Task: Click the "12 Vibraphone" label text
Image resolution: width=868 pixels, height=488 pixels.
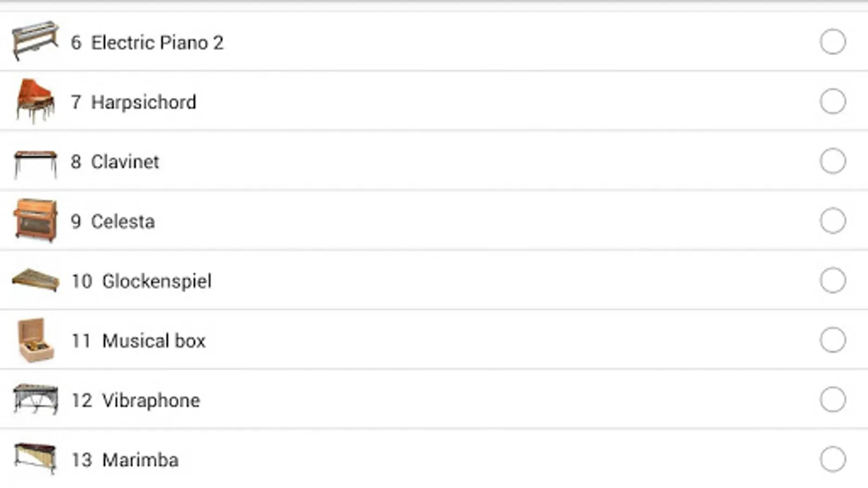Action: pos(136,400)
